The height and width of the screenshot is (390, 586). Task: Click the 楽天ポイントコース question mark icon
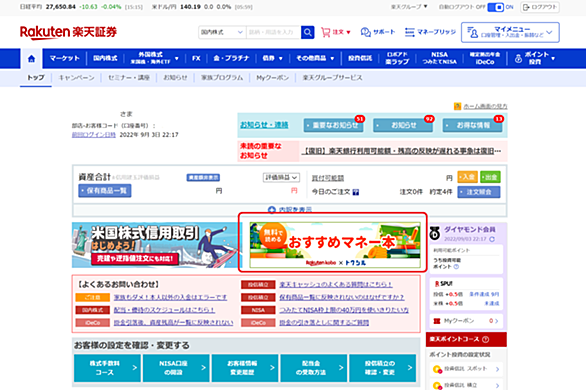click(485, 339)
